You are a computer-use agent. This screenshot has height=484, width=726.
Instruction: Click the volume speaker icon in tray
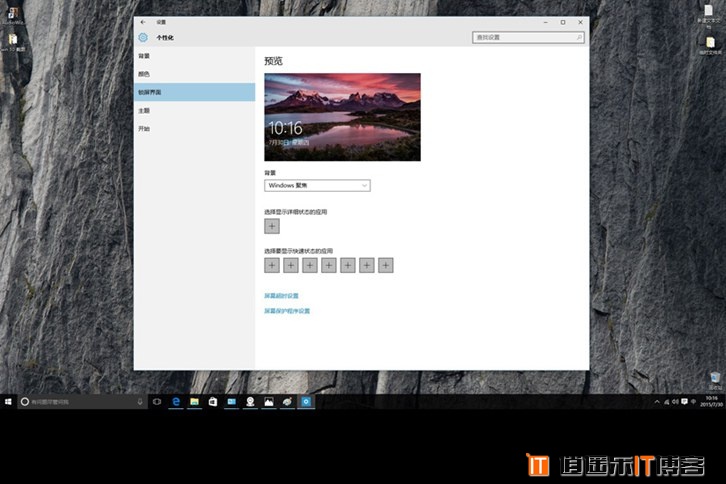tap(675, 402)
